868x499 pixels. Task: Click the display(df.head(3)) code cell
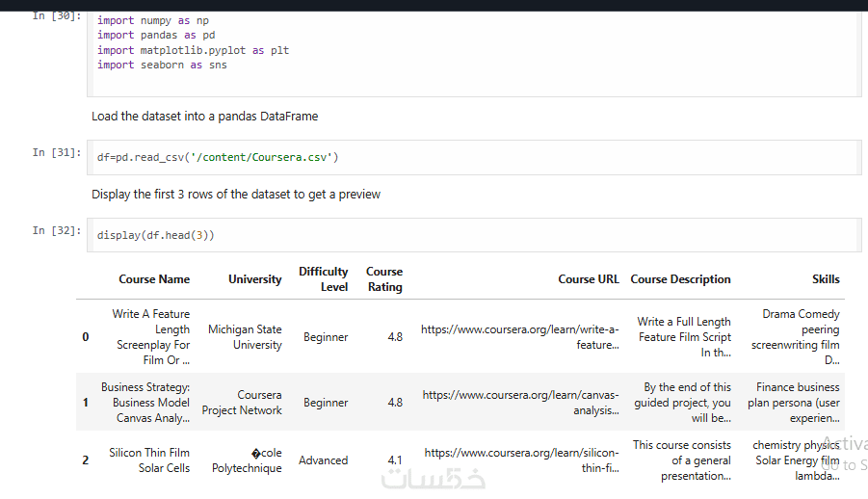coord(472,235)
